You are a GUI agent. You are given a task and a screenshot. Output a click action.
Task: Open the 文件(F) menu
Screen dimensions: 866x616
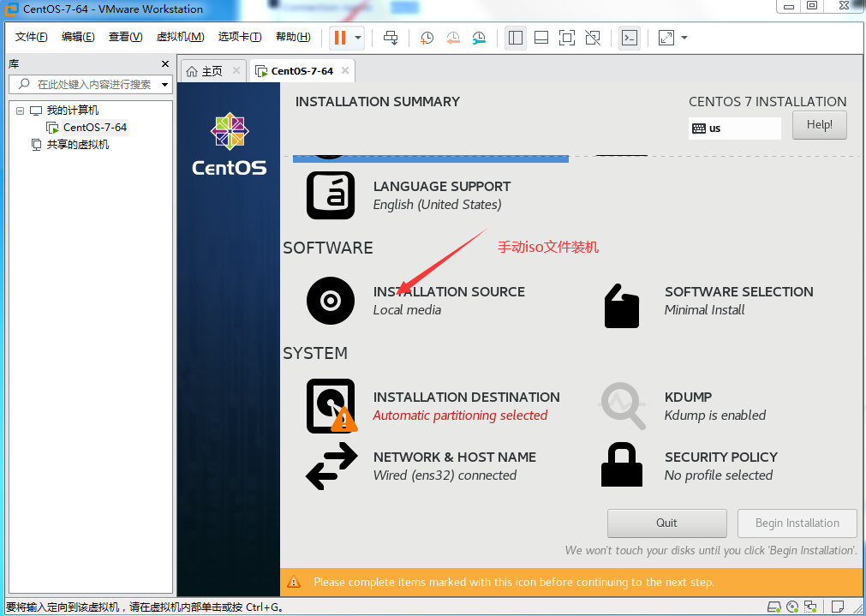[31, 37]
